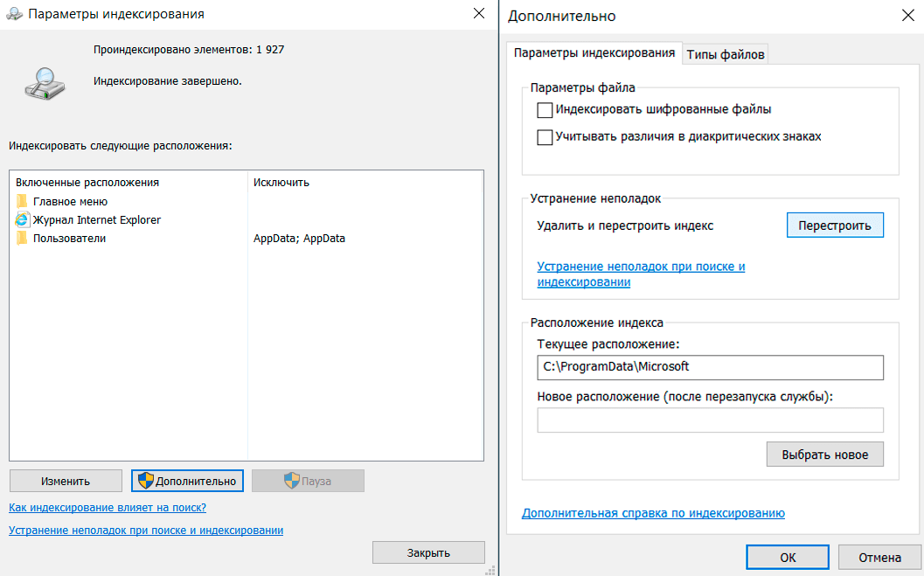Click the Новое расположение input field
Image resolution: width=924 pixels, height=576 pixels.
click(x=710, y=420)
